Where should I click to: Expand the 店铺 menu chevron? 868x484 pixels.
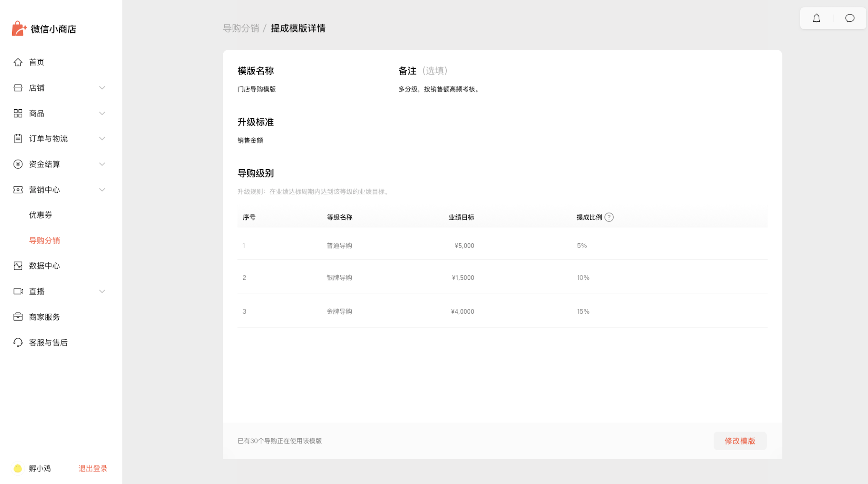tap(102, 88)
